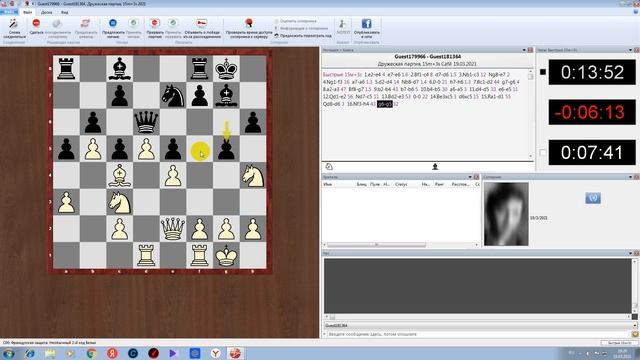Open the opponent panel dropdown arrow
640x360 pixels.
coord(630,177)
